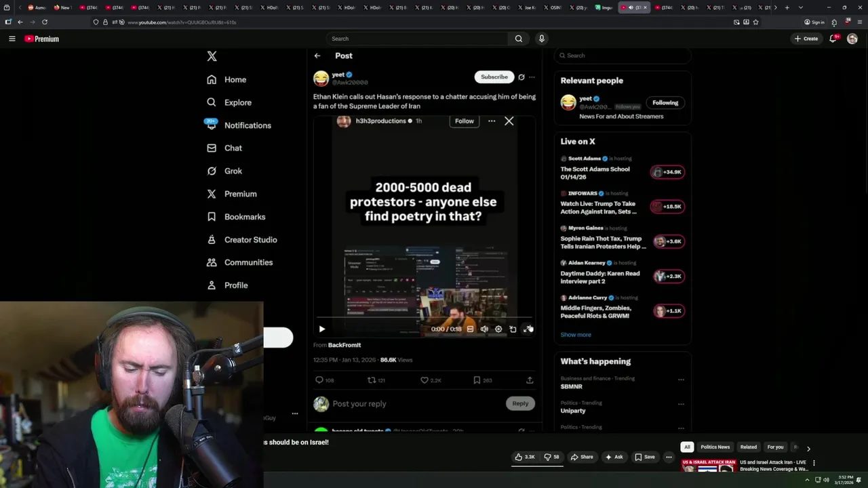The width and height of the screenshot is (868, 488).
Task: Click Following button for yeet
Action: pos(665,102)
